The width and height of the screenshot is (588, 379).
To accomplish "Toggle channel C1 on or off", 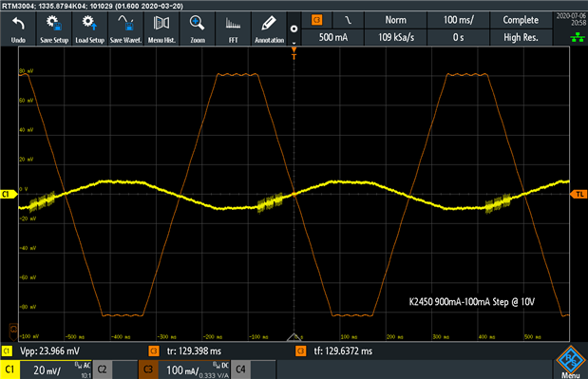I will tap(9, 370).
